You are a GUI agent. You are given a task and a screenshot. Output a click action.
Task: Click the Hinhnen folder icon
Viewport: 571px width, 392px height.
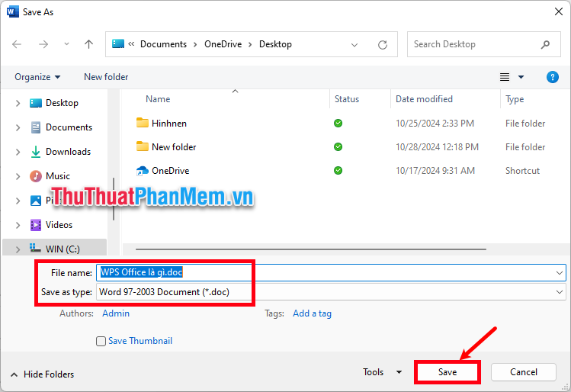click(x=143, y=123)
